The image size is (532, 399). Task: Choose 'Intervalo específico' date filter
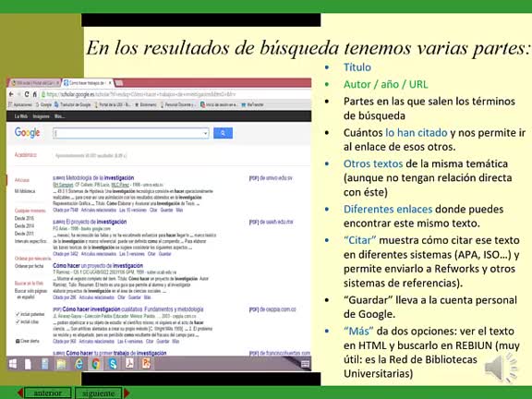pos(30,241)
